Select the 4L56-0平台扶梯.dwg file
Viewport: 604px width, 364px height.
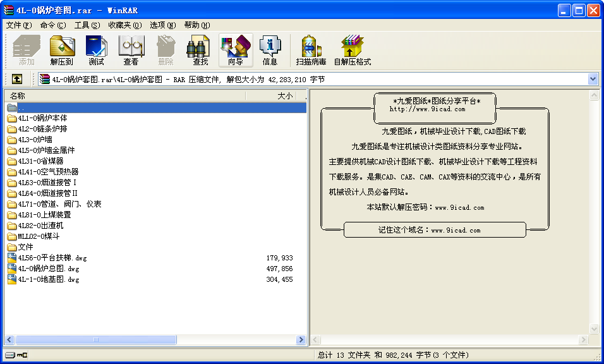click(52, 258)
